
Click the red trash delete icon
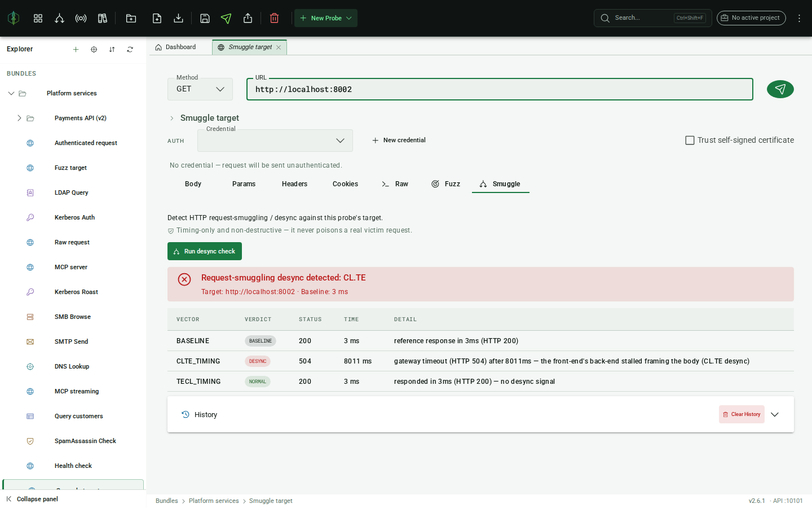[274, 18]
